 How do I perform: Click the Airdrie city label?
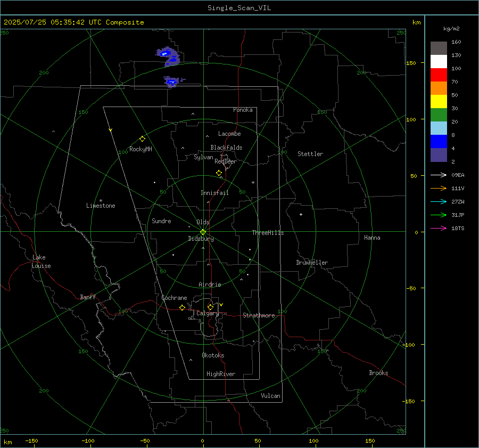(210, 284)
